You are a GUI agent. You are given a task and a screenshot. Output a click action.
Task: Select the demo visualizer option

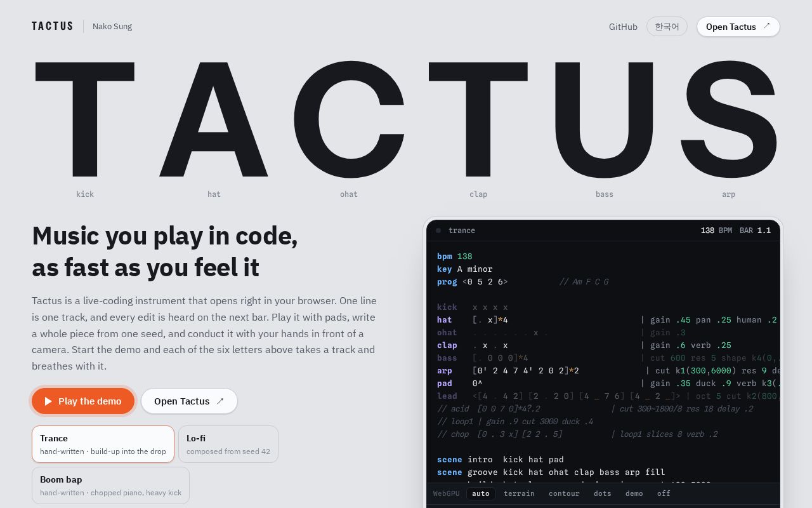pos(634,493)
